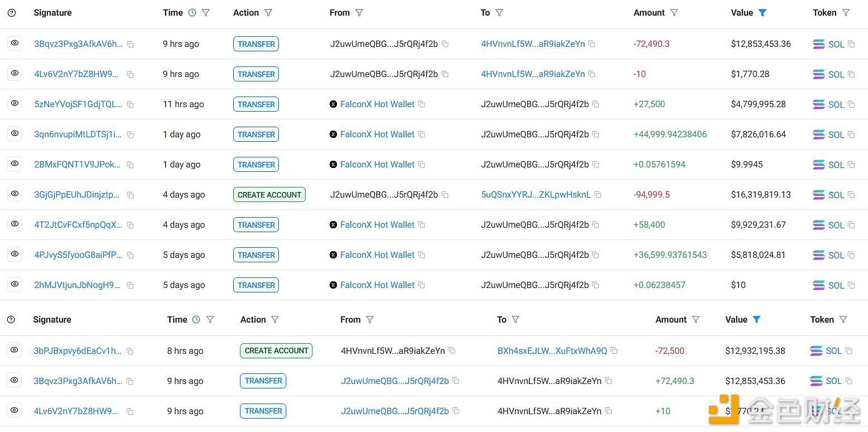
Task: Open transaction 4Lv6V2nY7bZ8HW9 in the -10 row
Action: (77, 74)
